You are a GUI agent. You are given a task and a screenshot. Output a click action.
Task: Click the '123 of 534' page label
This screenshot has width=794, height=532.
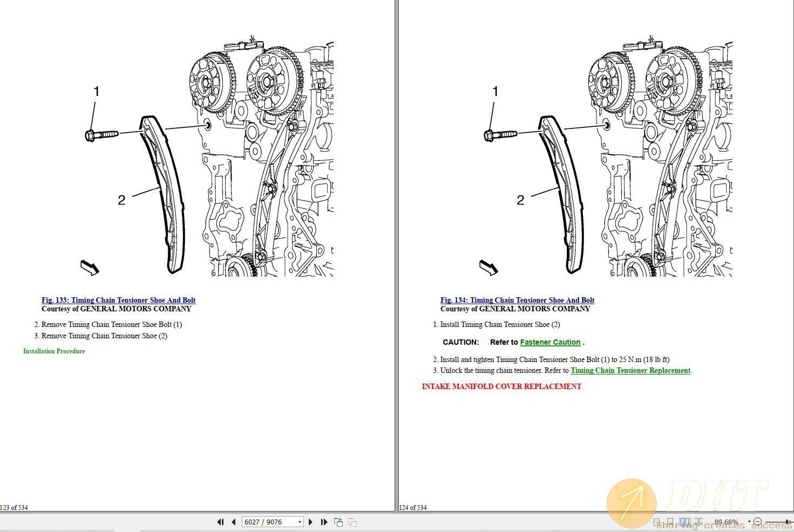pyautogui.click(x=14, y=507)
